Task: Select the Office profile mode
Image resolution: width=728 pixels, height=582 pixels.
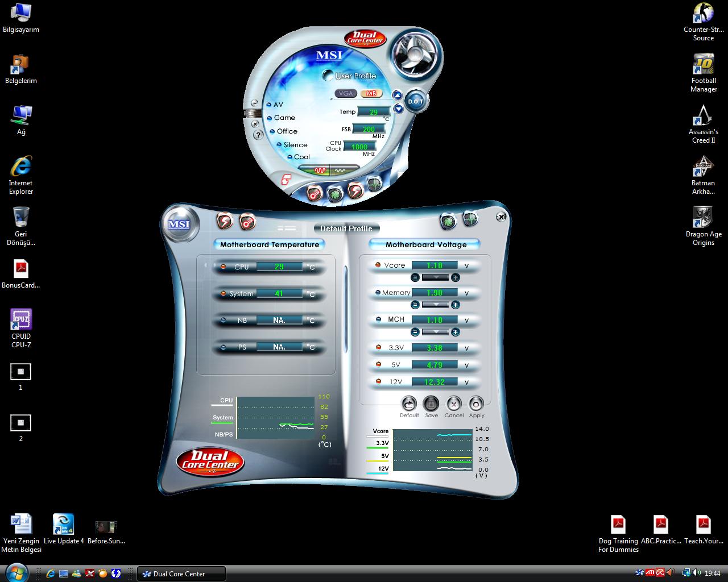Action: [283, 131]
